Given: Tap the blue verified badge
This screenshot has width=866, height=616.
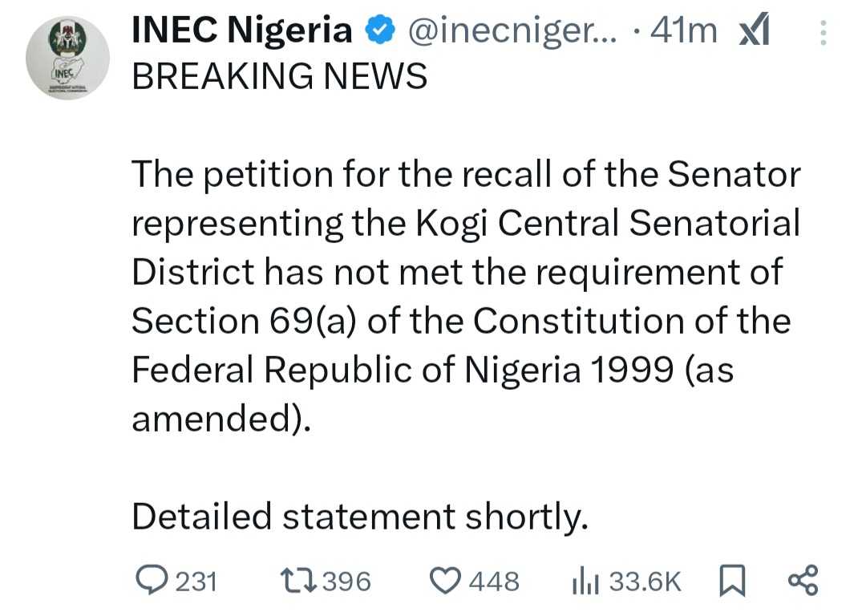Looking at the screenshot, I should 378,31.
